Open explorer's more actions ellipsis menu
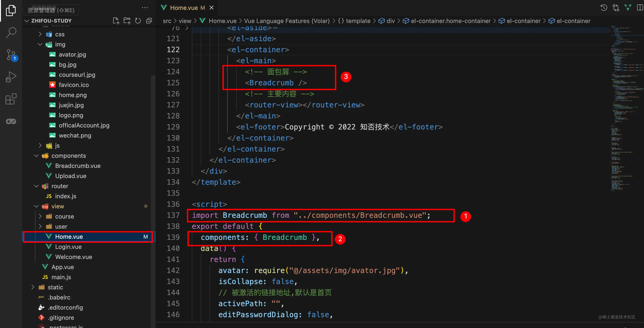644x328 pixels. (145, 8)
